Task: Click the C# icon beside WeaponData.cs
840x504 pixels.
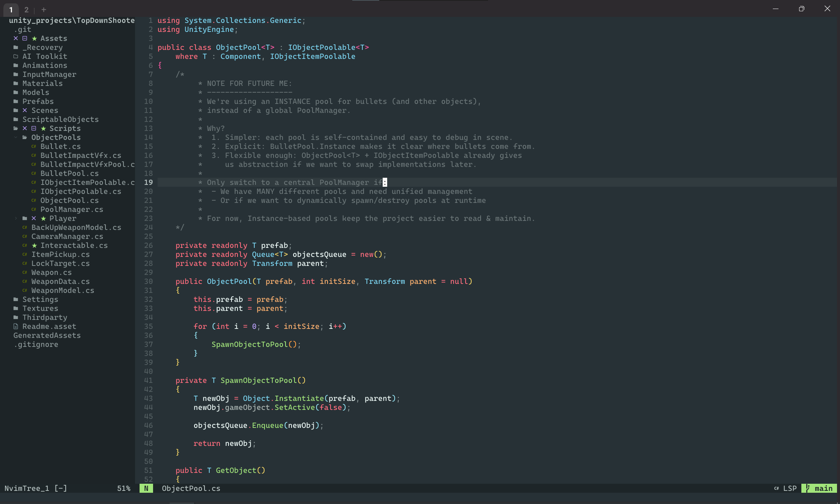Action: (25, 282)
